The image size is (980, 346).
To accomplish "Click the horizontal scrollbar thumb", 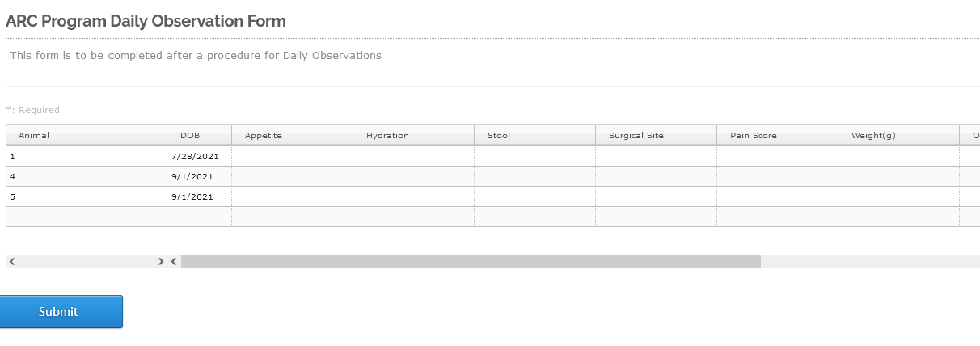I will click(x=471, y=262).
